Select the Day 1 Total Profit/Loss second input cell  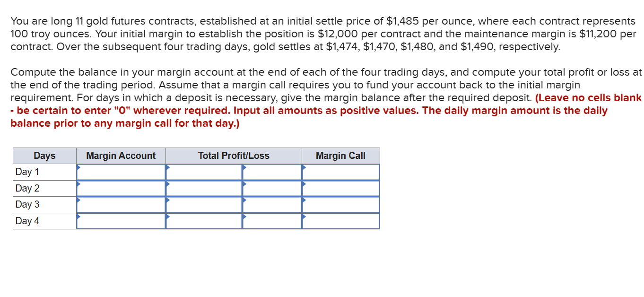[x=272, y=172]
